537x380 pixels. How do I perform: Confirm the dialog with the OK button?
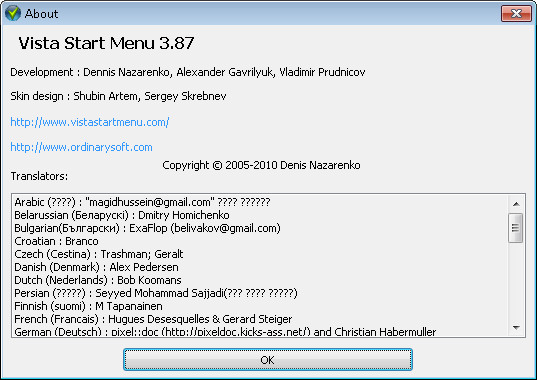[x=268, y=360]
